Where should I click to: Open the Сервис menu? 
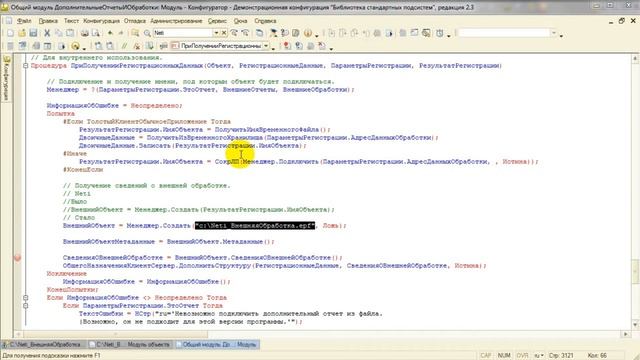(x=217, y=21)
